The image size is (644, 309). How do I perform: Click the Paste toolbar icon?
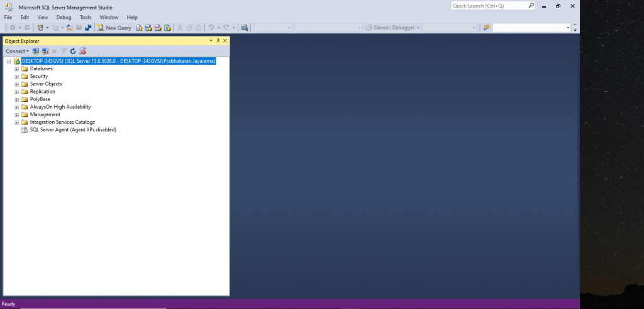pos(198,28)
